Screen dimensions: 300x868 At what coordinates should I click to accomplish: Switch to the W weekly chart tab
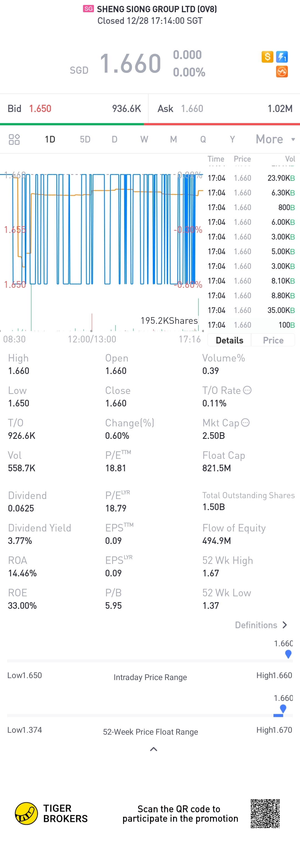tap(144, 139)
